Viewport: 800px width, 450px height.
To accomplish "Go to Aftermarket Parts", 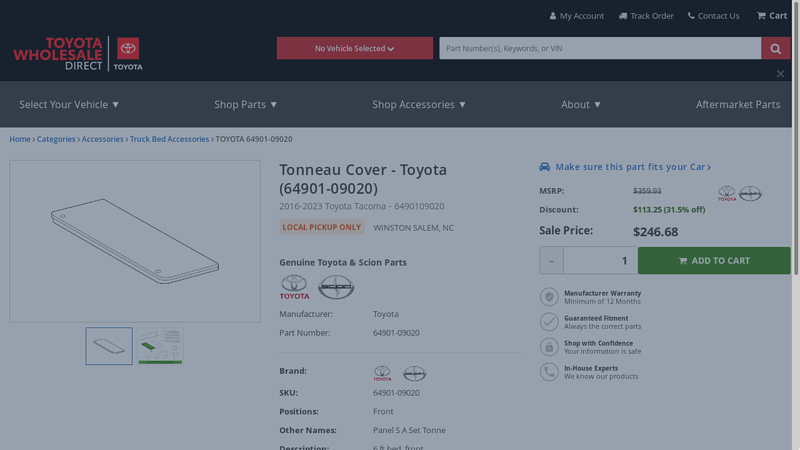I will (737, 104).
